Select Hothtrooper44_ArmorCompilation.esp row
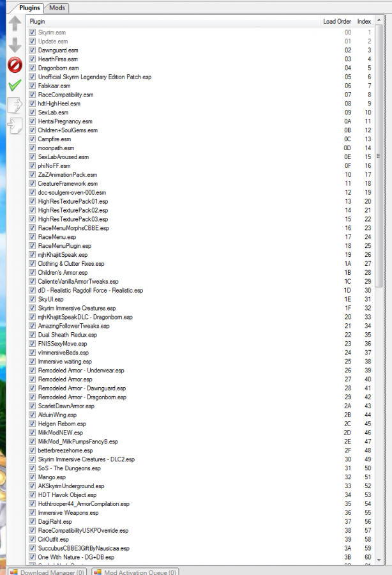This screenshot has height=575, width=392. tap(200, 504)
